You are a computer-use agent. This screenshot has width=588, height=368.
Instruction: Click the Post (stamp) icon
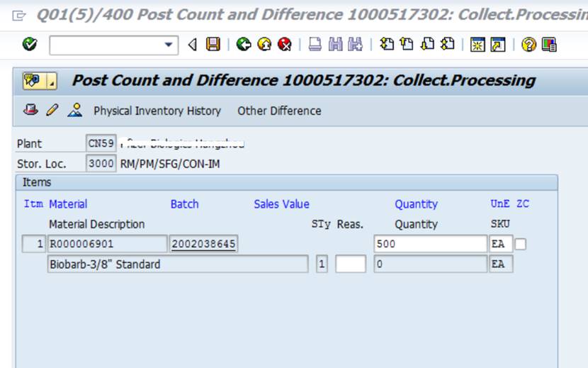[x=30, y=110]
